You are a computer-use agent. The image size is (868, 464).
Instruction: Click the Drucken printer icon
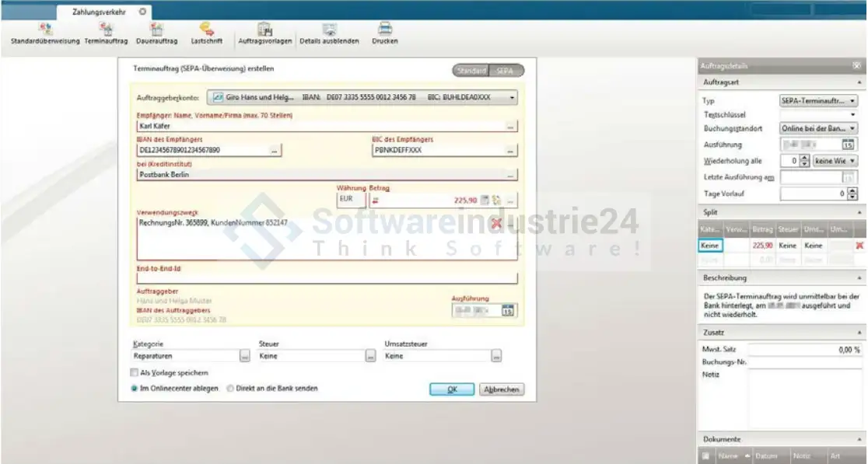384,30
